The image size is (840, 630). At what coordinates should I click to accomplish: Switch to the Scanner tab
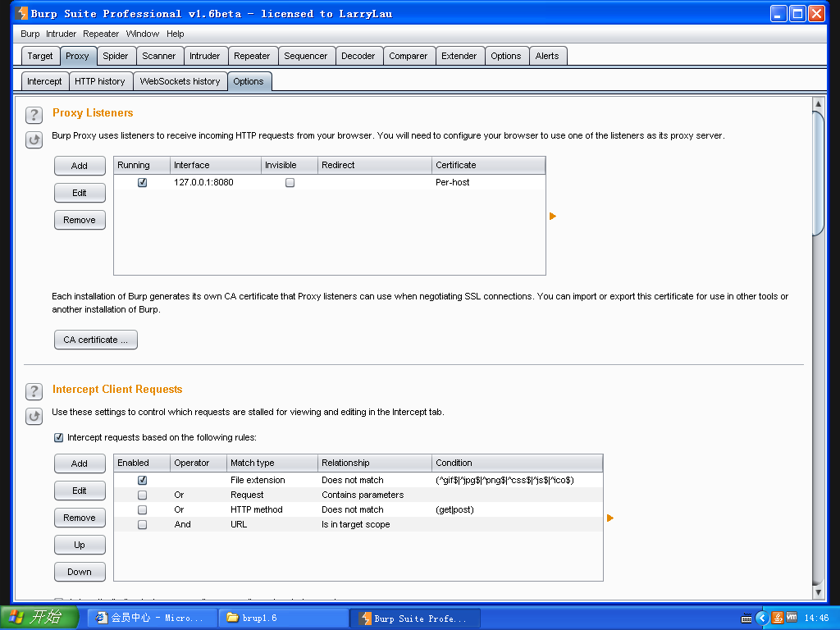(x=158, y=56)
